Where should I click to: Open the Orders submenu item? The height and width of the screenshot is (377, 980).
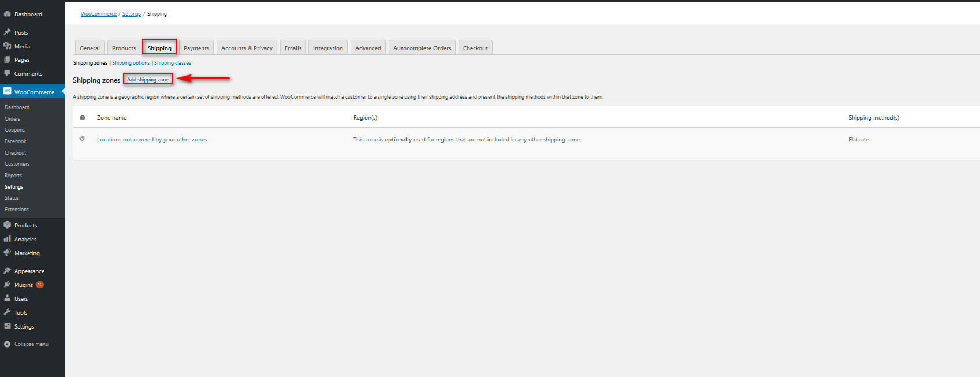(x=13, y=119)
